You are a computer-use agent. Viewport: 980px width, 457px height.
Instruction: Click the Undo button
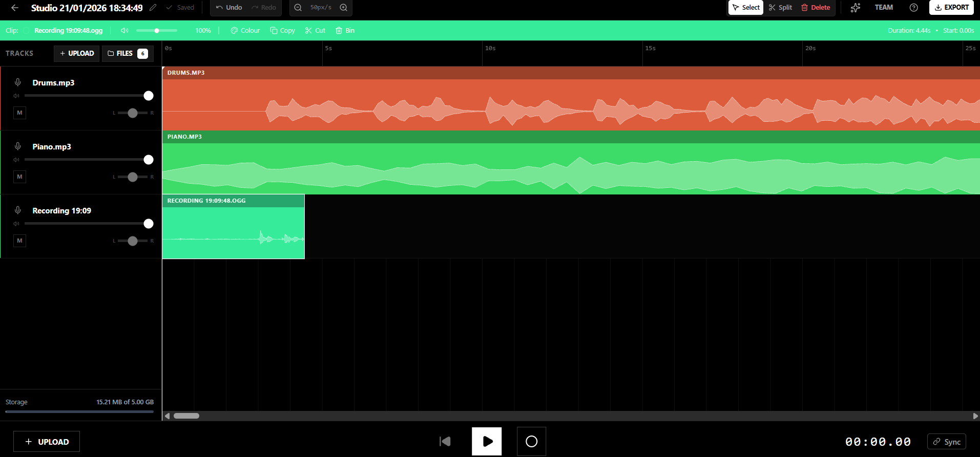229,8
